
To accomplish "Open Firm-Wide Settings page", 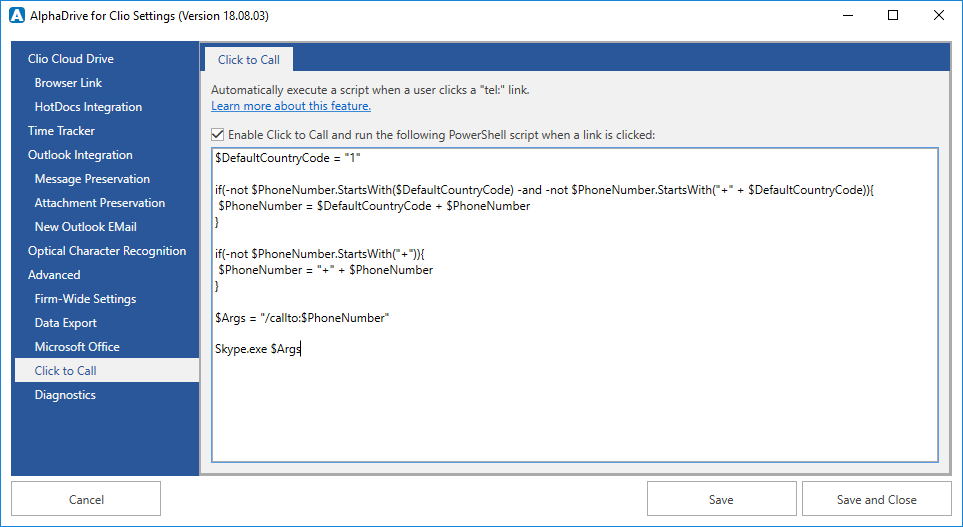I will (85, 299).
